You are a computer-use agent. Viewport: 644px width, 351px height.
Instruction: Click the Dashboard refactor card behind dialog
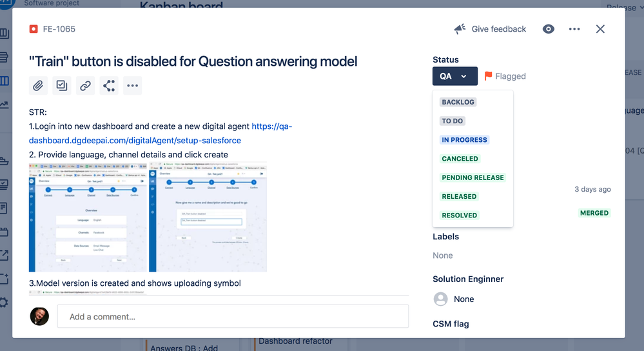coord(295,341)
